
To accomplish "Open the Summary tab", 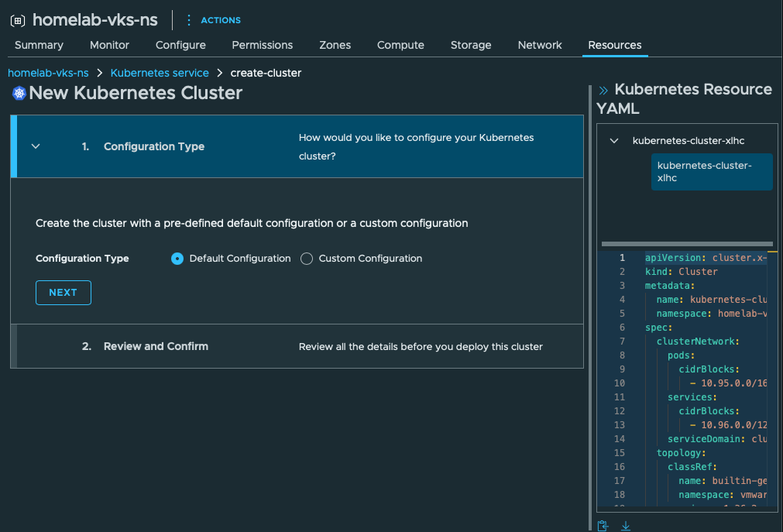I will pyautogui.click(x=39, y=45).
